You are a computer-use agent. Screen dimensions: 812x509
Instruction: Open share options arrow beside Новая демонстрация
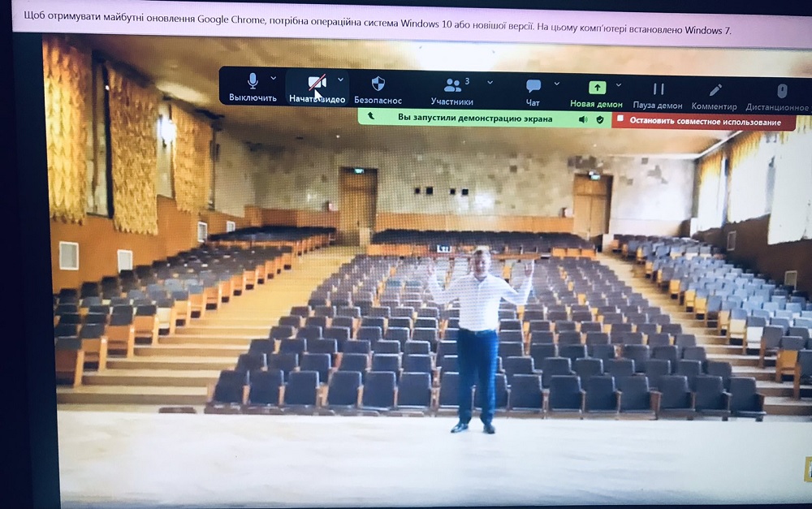619,85
